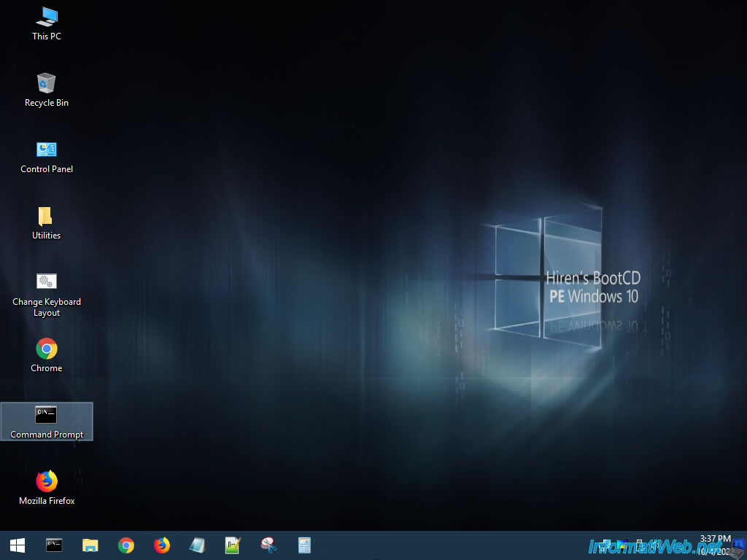Viewport: 747px width, 560px height.
Task: Select the Change Keyboard Layout shortcut
Action: pos(47,295)
